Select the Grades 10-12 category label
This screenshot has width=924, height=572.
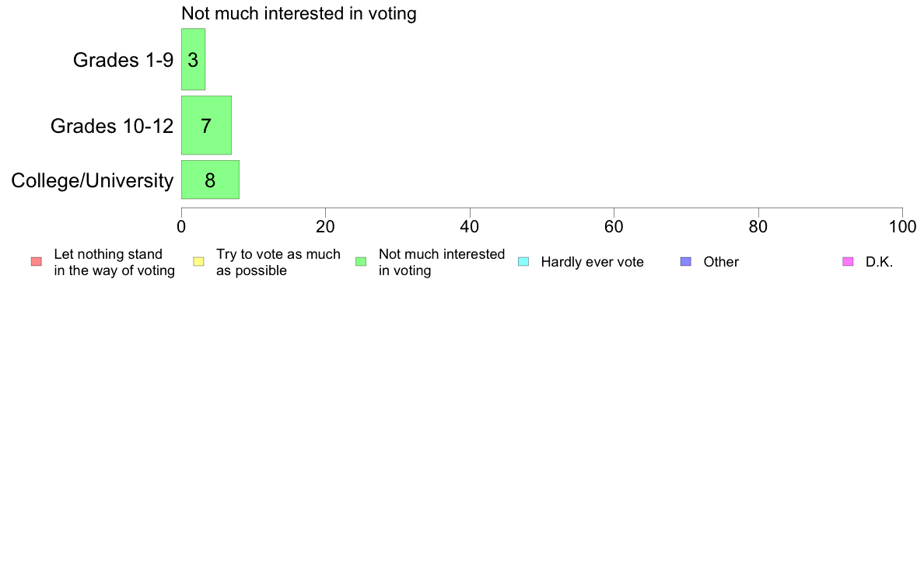coord(112,125)
